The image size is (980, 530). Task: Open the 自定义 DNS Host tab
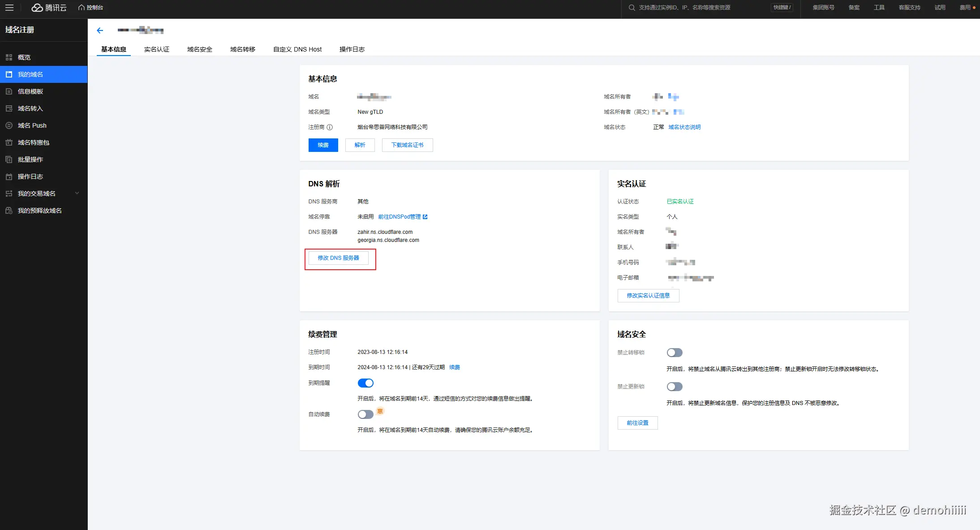click(x=297, y=49)
